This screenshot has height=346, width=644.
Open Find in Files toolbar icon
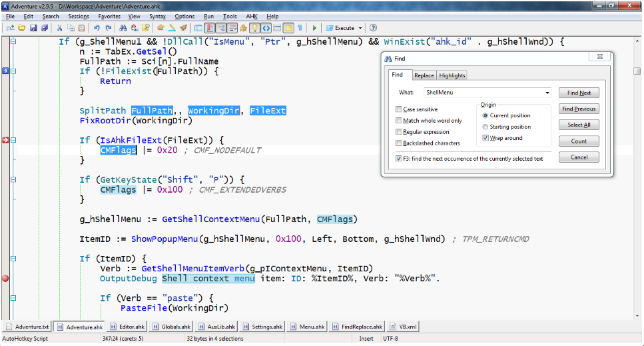point(145,28)
